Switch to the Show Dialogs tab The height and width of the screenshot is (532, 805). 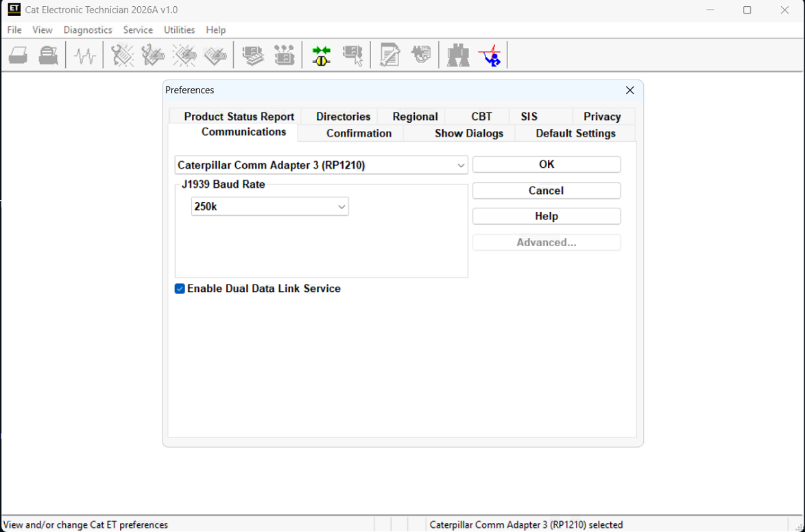point(469,133)
